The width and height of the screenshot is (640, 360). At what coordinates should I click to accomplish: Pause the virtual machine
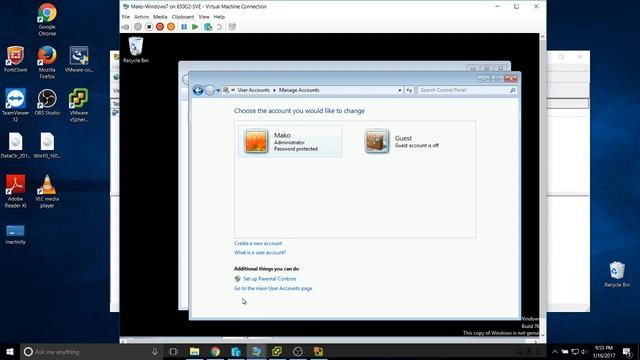point(184,27)
